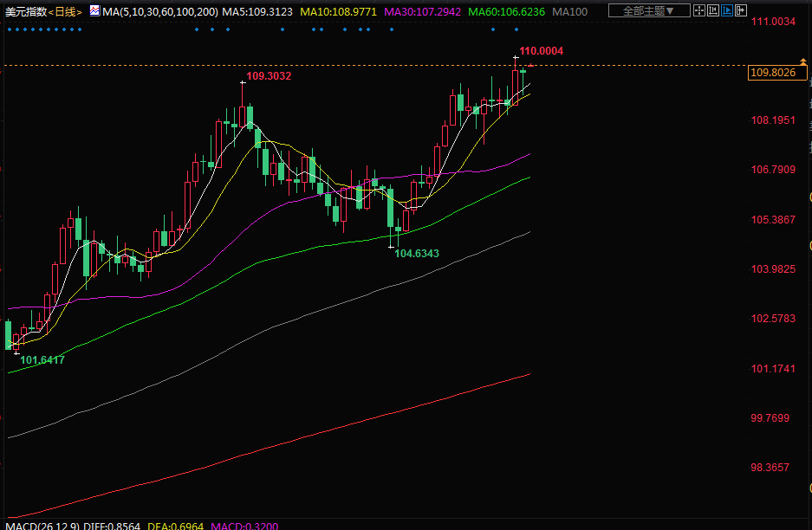Image resolution: width=812 pixels, height=530 pixels.
Task: Click the rightmost arrow icon in top toolbar
Action: [x=741, y=11]
